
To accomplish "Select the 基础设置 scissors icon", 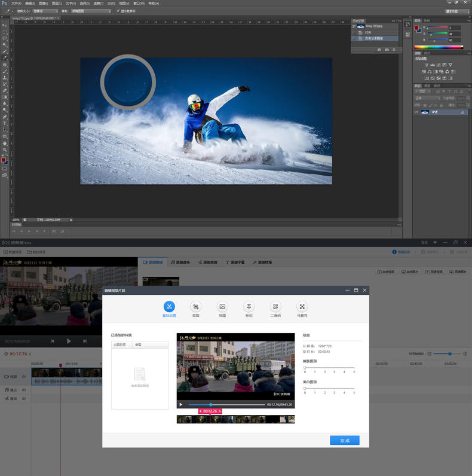I will click(170, 306).
